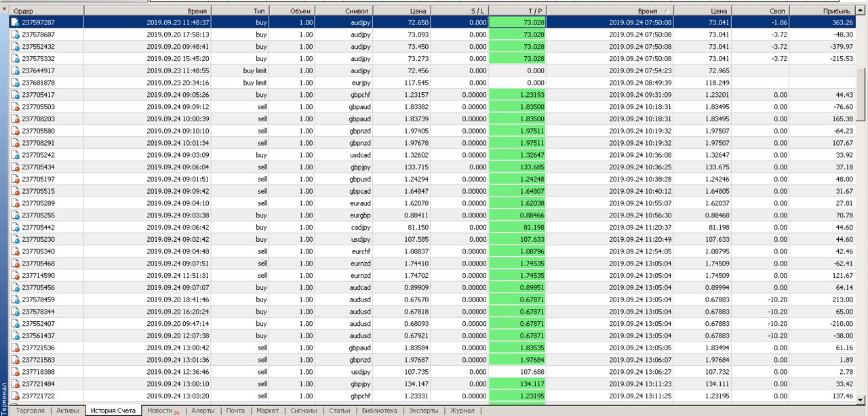Click the sell order icon for 237708203
The width and height of the screenshot is (868, 416).
point(15,119)
